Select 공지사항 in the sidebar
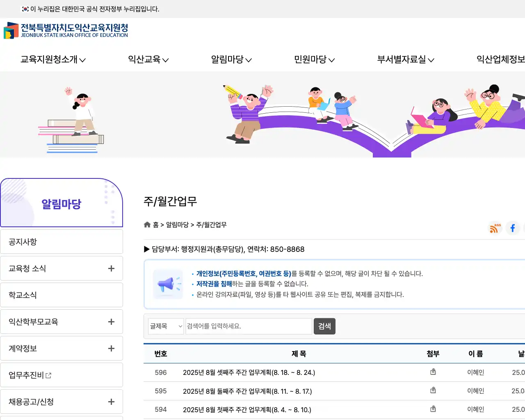The width and height of the screenshot is (525, 420). (x=62, y=242)
